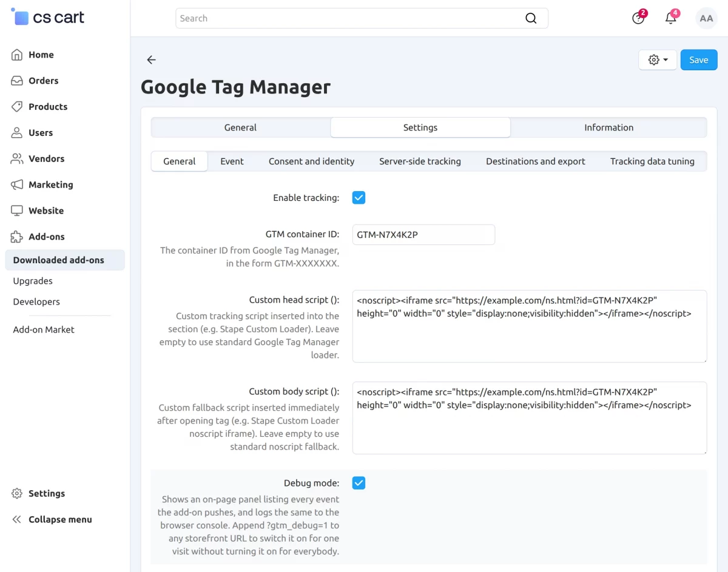
Task: Select the General settings sub-tab
Action: point(180,161)
